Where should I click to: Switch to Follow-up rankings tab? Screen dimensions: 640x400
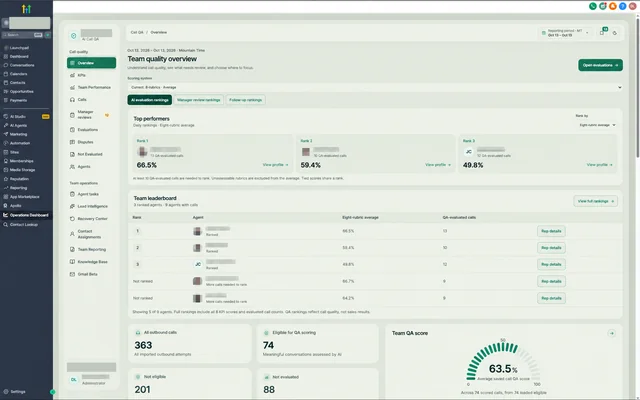tap(245, 100)
